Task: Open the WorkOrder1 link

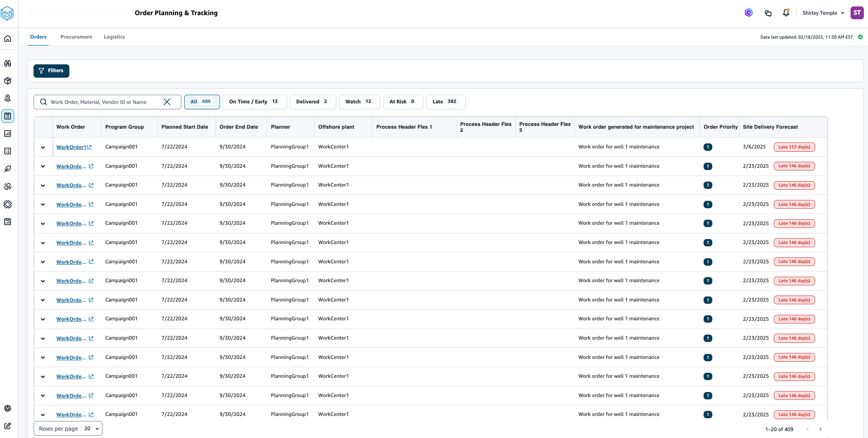Action: pos(71,147)
